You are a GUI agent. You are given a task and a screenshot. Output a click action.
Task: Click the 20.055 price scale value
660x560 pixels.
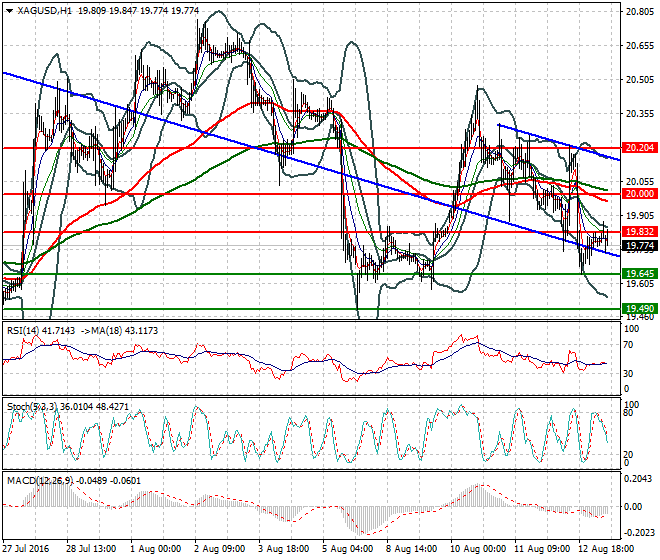tap(640, 181)
